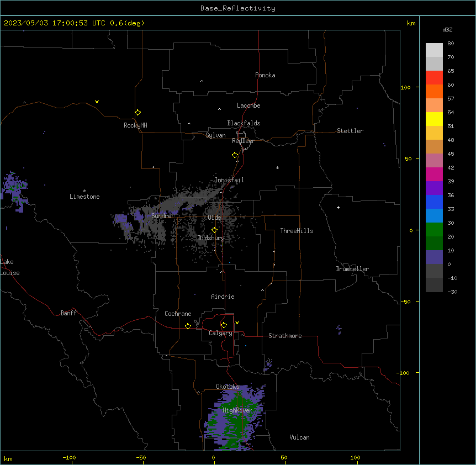476x465 pixels.
Task: Click the Stettler town label
Action: click(350, 131)
